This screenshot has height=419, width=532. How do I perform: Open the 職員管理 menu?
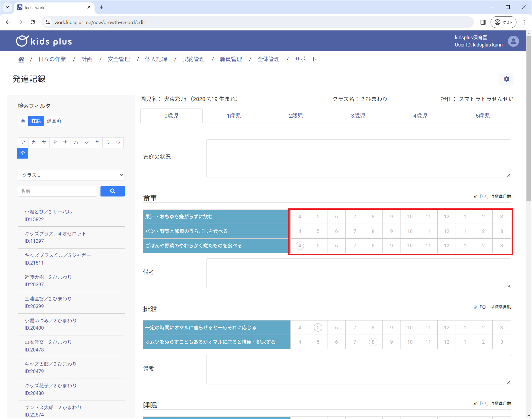(231, 59)
